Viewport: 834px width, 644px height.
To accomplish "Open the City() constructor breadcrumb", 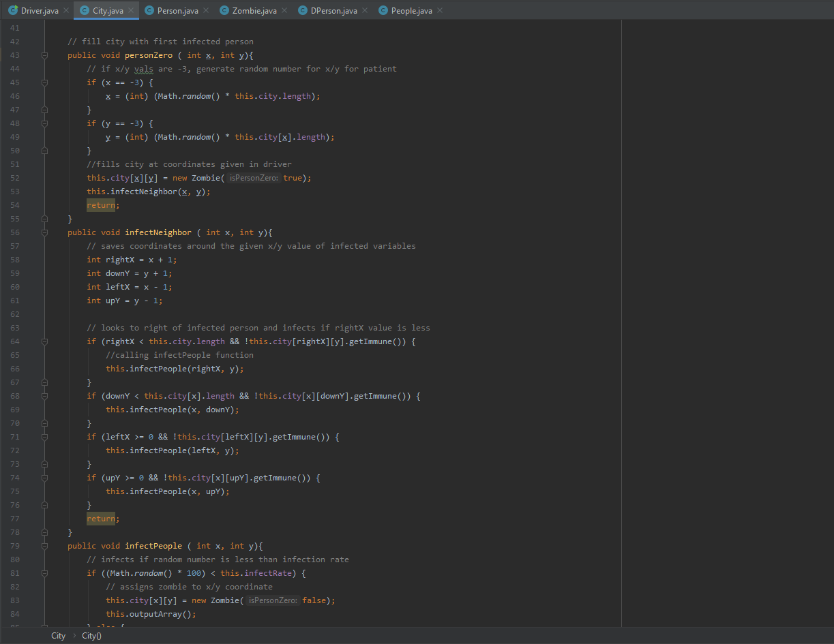I will tap(91, 636).
